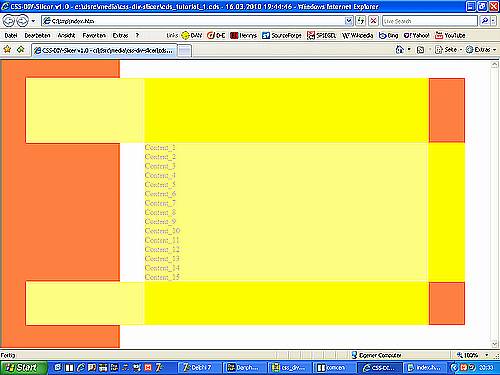Viewport: 500px width, 375px height.
Task: Switch to the index.h... taskbar button
Action: click(x=425, y=367)
